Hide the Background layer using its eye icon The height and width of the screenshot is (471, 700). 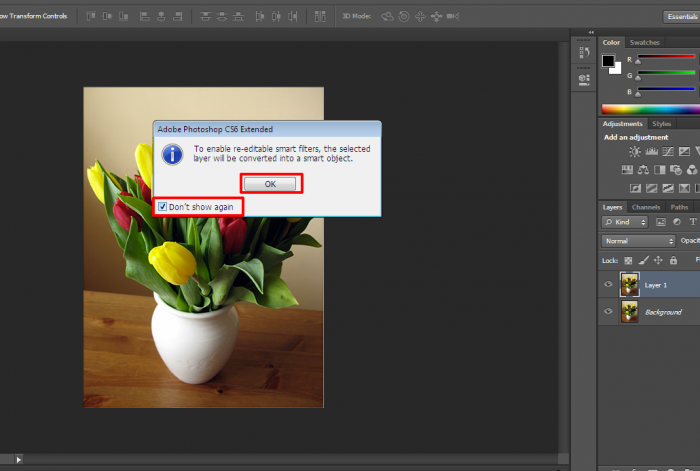pos(608,312)
